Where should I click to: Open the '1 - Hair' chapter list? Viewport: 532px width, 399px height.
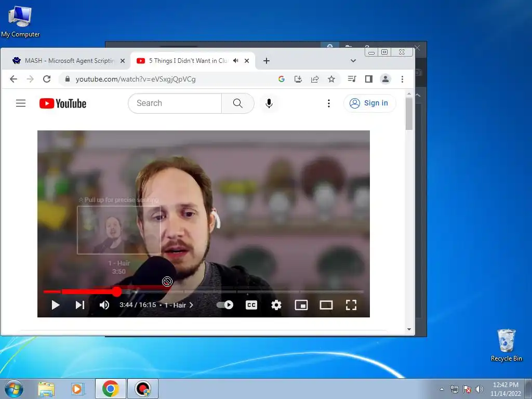[x=179, y=305]
